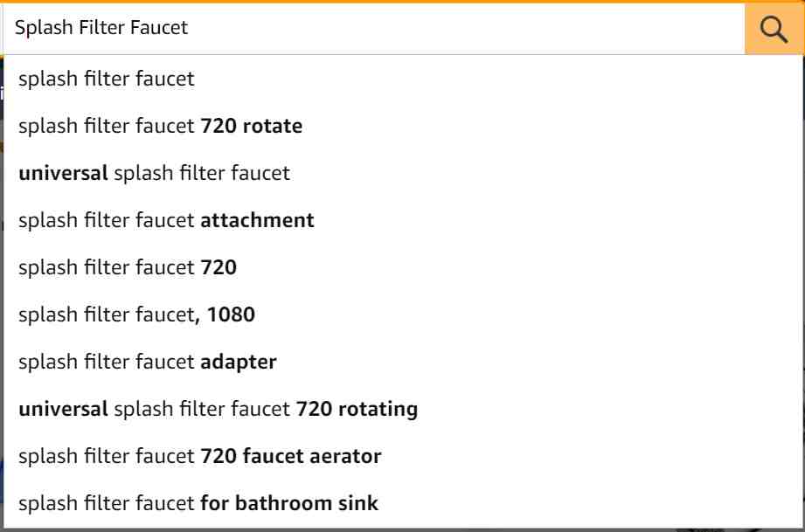
Task: Pick the 'universal splash filter faucet' suggestion
Action: click(403, 173)
